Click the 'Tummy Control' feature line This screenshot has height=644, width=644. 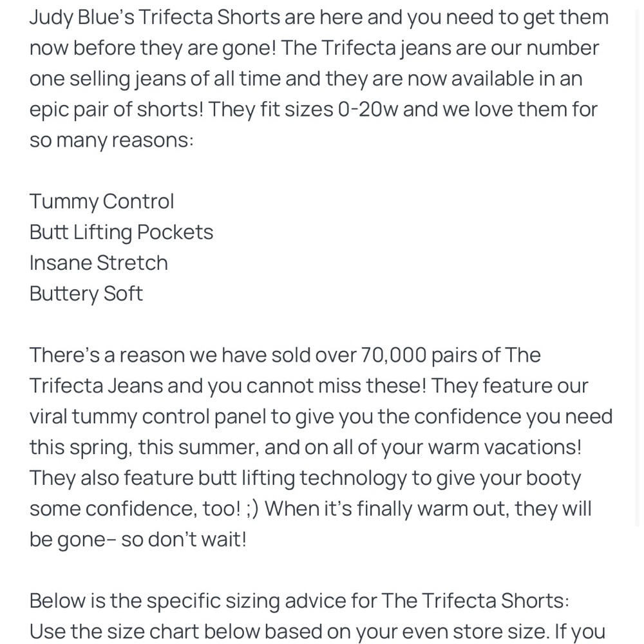pyautogui.click(x=102, y=201)
